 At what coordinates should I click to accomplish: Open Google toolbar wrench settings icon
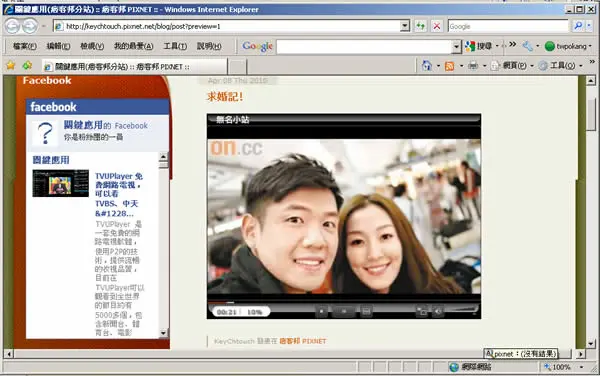[528, 46]
